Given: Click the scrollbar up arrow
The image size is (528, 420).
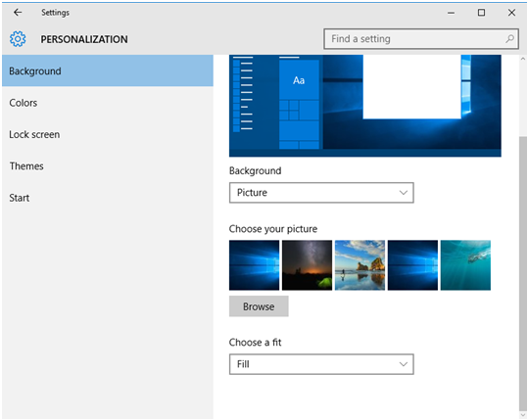Looking at the screenshot, I should tap(523, 59).
